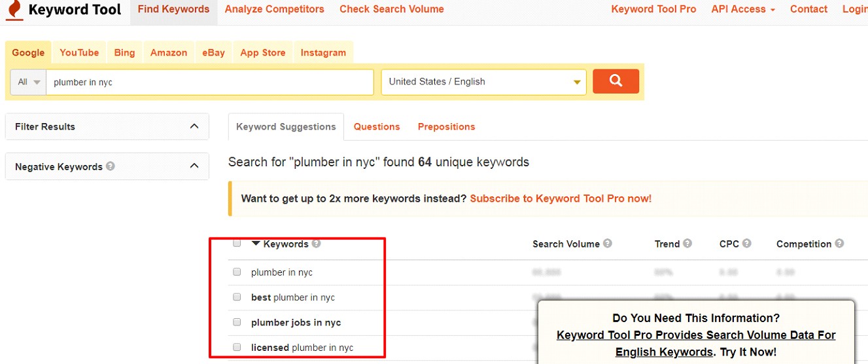Click the CPC column help icon
Screen dimensions: 868x364
(747, 244)
